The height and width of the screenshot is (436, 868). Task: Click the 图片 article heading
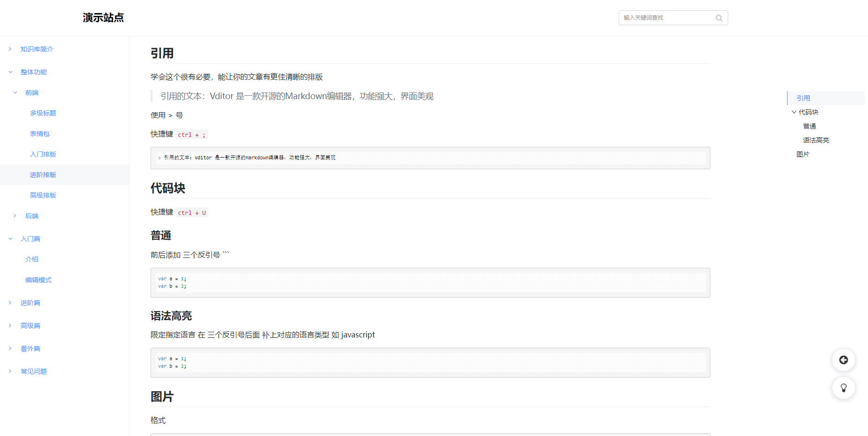162,397
